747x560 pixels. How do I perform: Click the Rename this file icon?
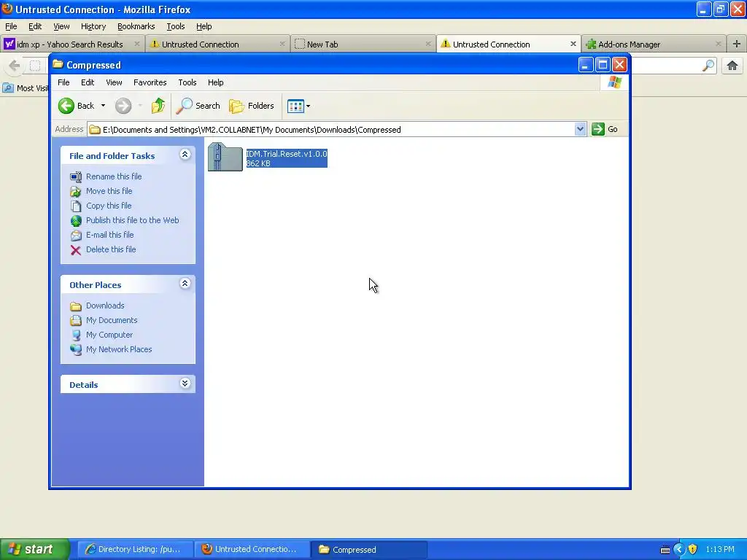pos(76,176)
